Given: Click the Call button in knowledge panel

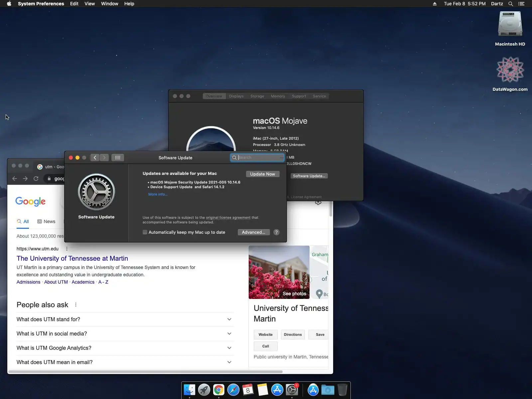Looking at the screenshot, I should pyautogui.click(x=266, y=346).
